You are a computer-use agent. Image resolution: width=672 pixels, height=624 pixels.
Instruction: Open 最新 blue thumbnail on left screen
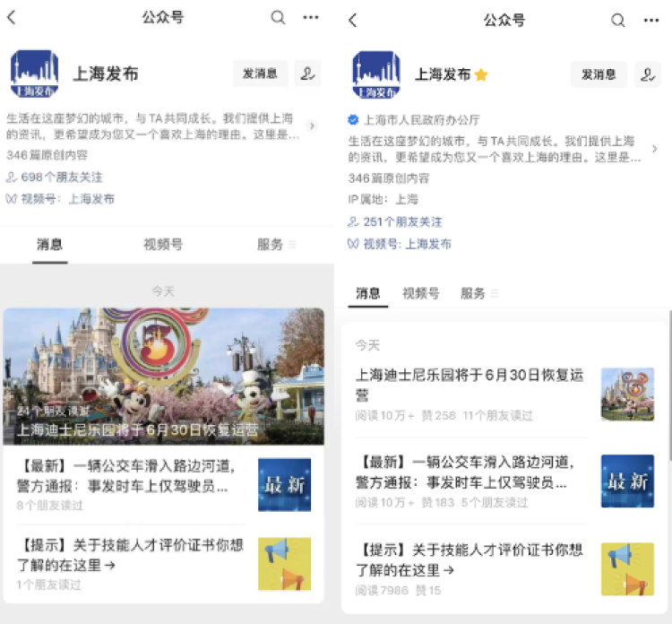[285, 485]
